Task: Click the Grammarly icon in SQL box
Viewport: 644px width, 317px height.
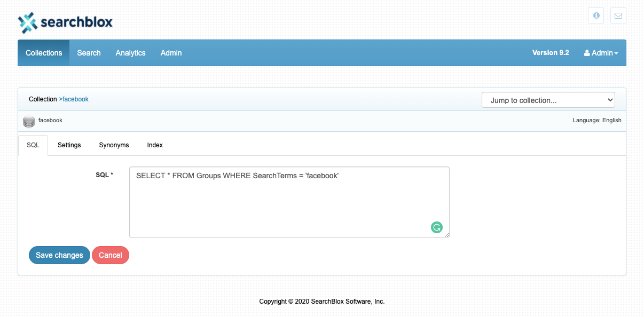Action: [x=437, y=228]
